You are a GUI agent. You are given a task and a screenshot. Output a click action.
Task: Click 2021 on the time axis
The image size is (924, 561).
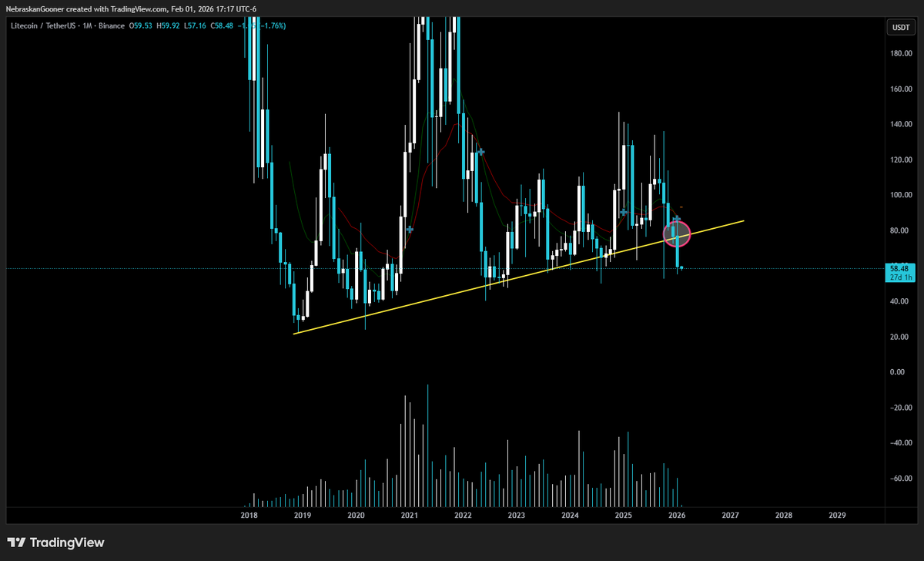coord(409,515)
